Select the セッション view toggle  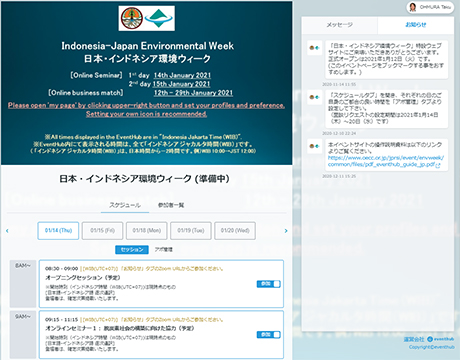coord(132,250)
